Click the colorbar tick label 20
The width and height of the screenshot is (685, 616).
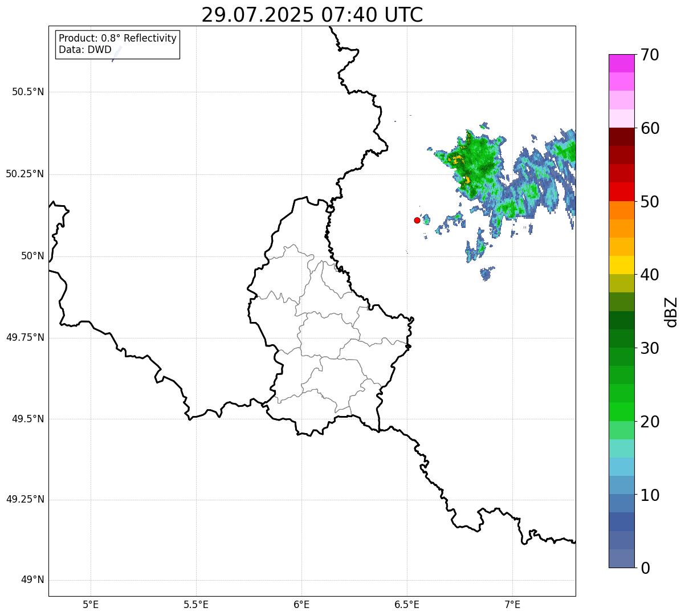pyautogui.click(x=650, y=422)
